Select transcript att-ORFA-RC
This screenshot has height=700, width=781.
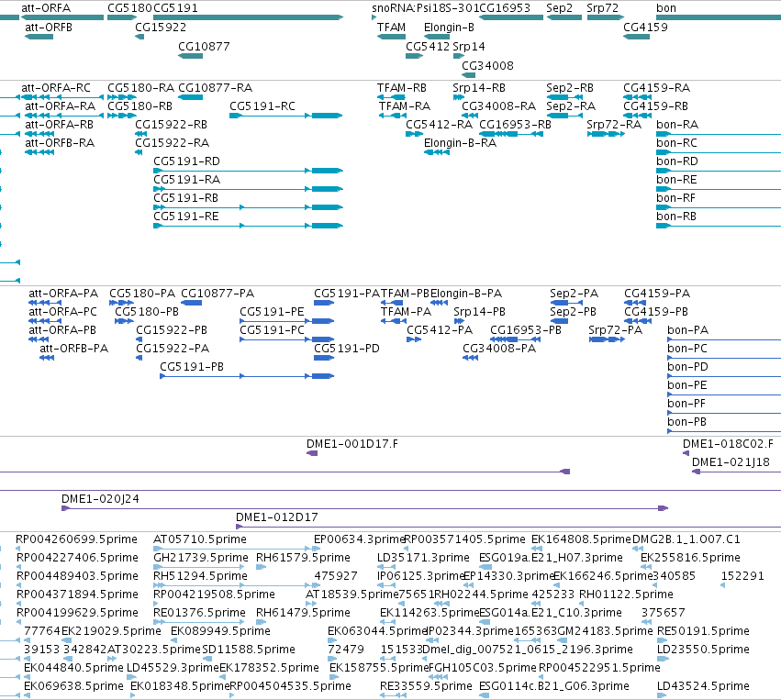56,88
